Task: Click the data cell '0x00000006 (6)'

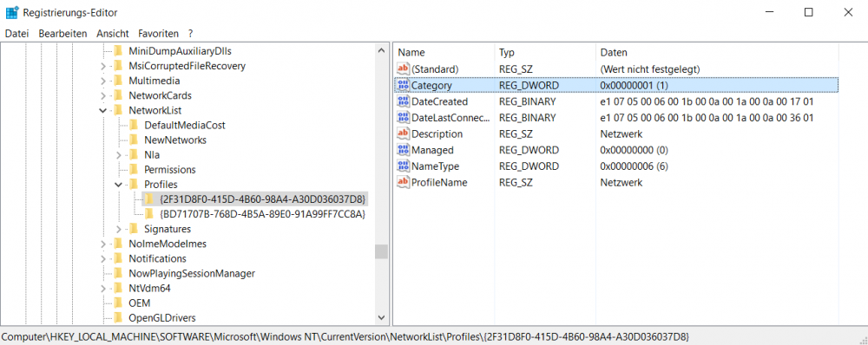Action: [633, 166]
